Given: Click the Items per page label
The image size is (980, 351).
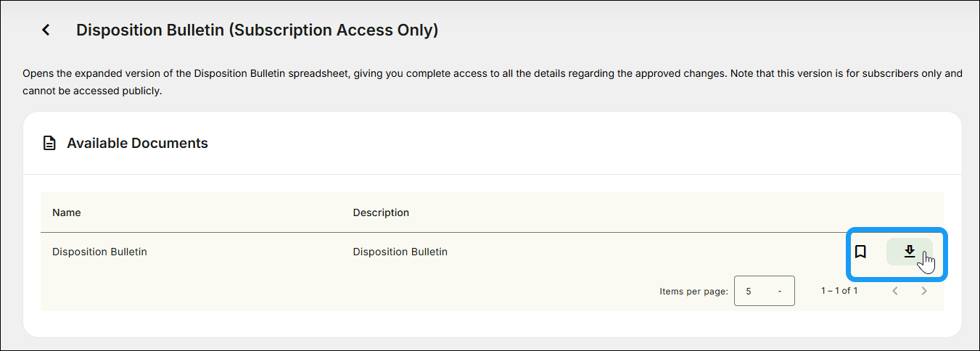Looking at the screenshot, I should [693, 292].
